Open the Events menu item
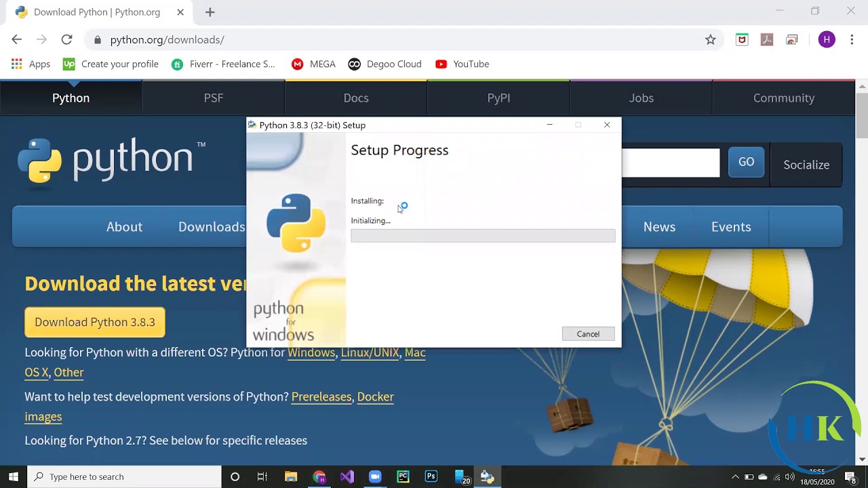 tap(731, 227)
